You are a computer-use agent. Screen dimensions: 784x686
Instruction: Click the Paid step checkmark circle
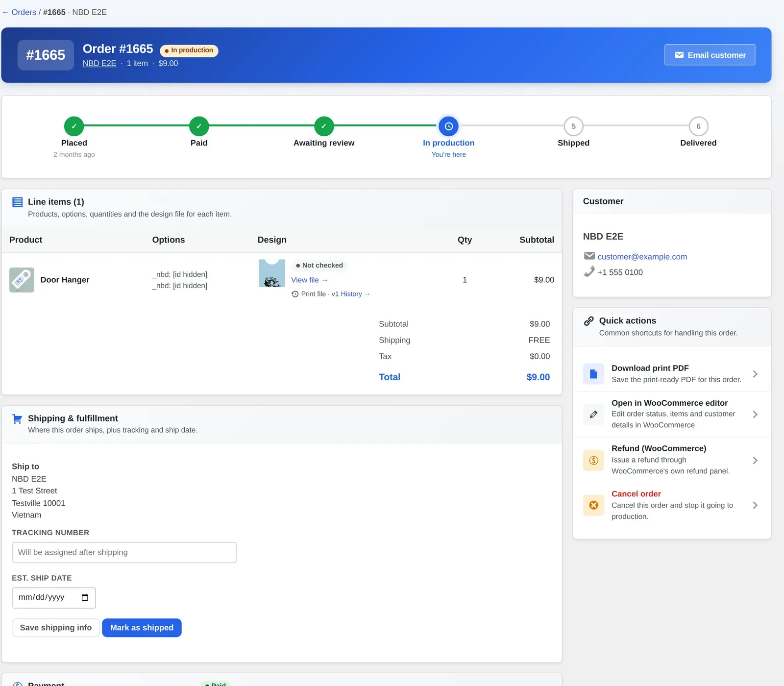(x=199, y=126)
